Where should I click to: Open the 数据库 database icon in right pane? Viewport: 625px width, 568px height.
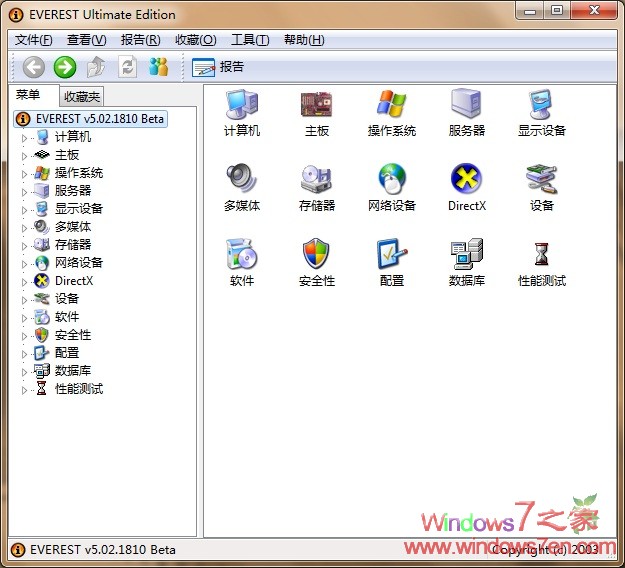point(466,254)
